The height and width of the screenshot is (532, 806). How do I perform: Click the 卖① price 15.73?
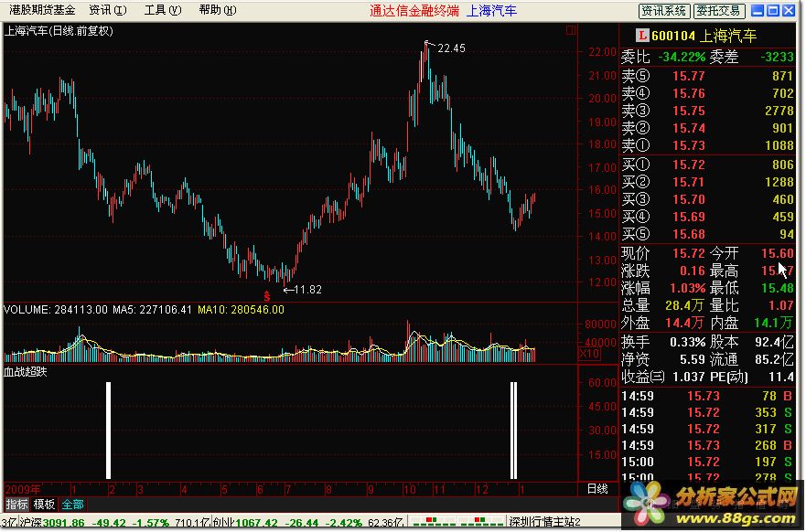[688, 146]
